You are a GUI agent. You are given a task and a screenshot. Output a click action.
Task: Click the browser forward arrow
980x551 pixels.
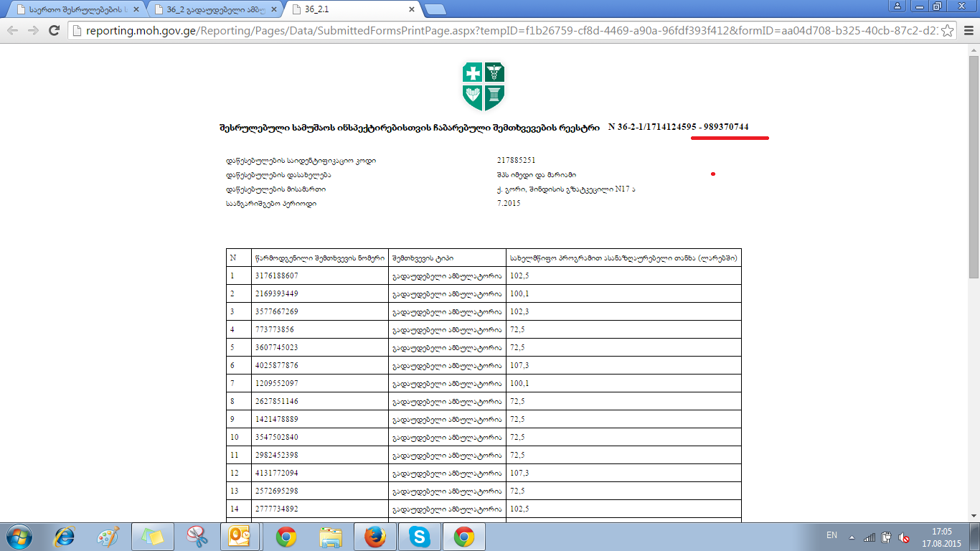pyautogui.click(x=33, y=31)
